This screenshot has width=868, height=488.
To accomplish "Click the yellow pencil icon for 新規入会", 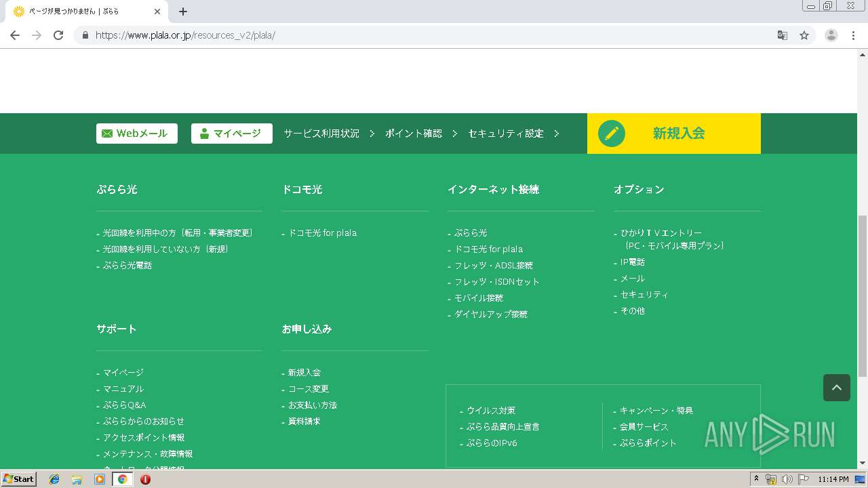I will pos(612,134).
